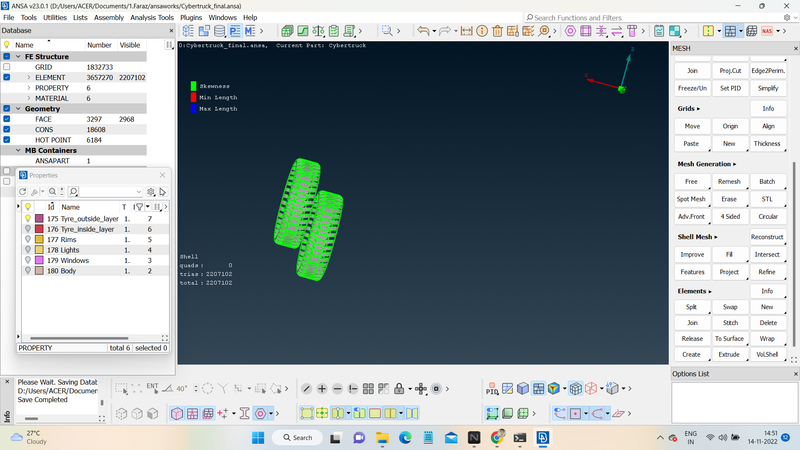This screenshot has height=450, width=800.
Task: Toggle the ELEMENT visibility checkbox
Action: tap(7, 78)
